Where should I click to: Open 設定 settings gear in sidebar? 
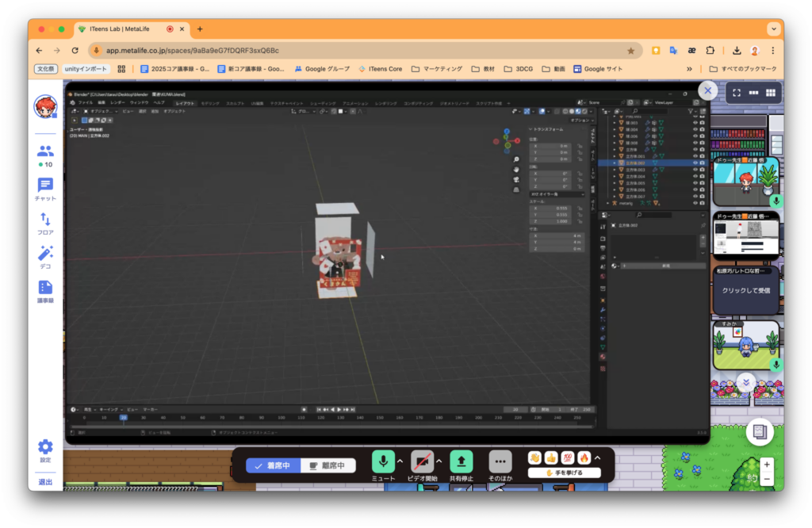(x=45, y=451)
